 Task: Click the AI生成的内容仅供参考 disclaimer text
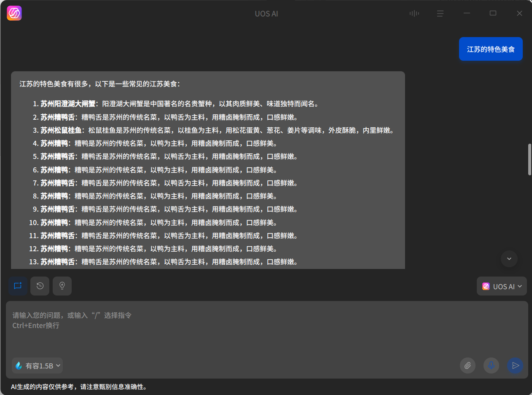pyautogui.click(x=79, y=387)
